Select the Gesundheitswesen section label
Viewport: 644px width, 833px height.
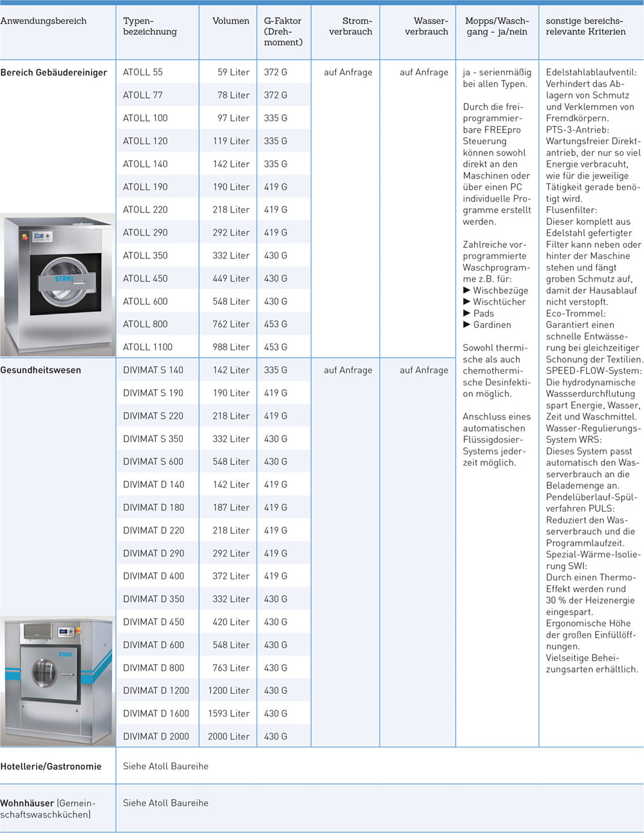[x=41, y=370]
